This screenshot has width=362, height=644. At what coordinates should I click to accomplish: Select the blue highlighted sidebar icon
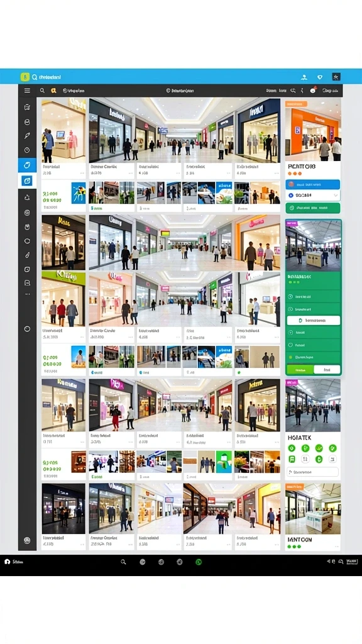[x=27, y=165]
